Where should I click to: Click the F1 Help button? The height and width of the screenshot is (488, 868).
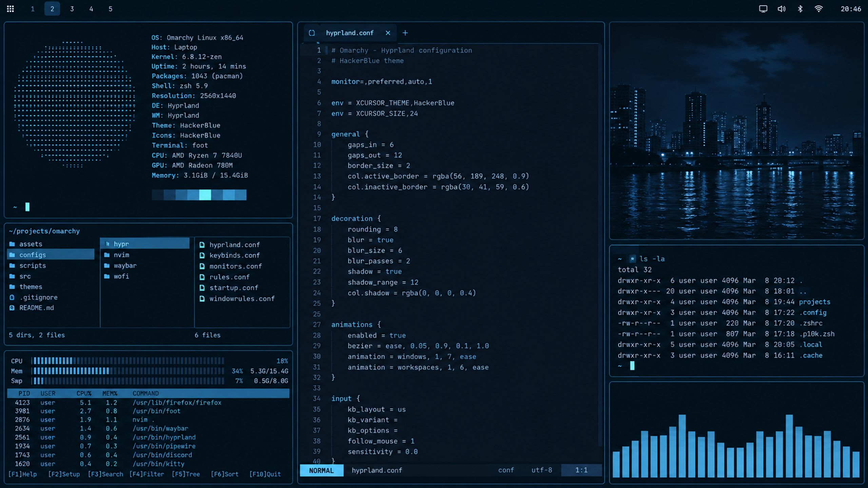(x=22, y=474)
